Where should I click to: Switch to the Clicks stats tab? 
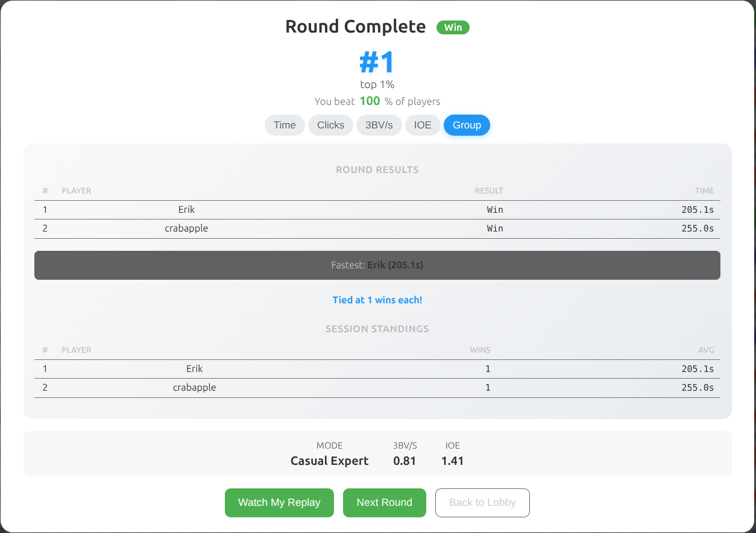tap(330, 125)
